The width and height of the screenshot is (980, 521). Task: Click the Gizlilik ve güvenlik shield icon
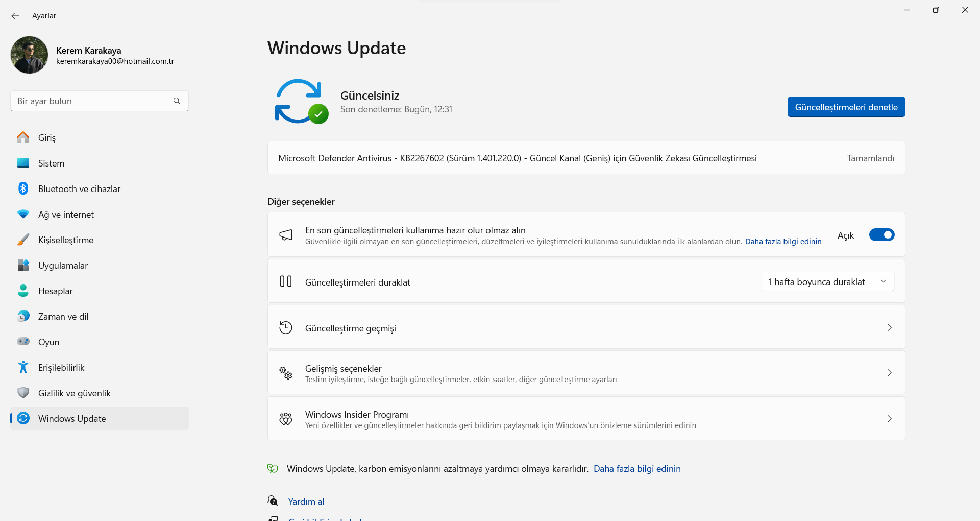pyautogui.click(x=23, y=393)
